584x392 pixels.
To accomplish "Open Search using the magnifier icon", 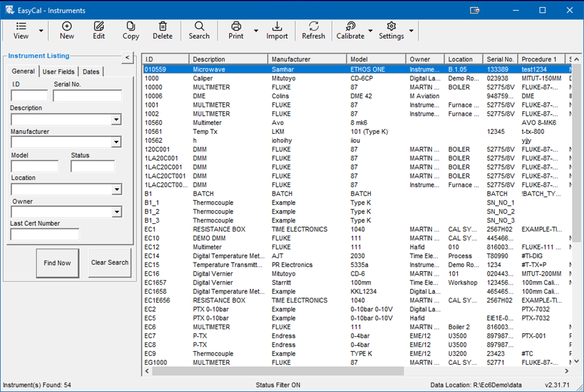I will coord(199,27).
